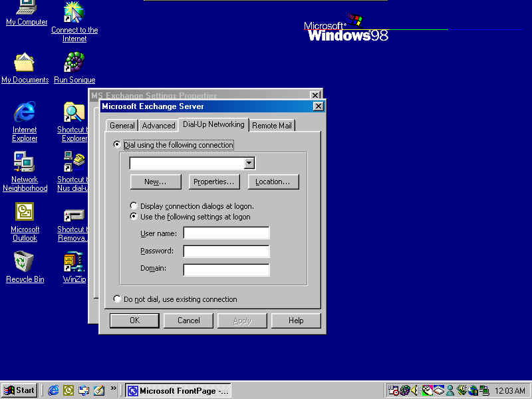This screenshot has width=532, height=399.
Task: Click the New... connection button
Action: [156, 182]
